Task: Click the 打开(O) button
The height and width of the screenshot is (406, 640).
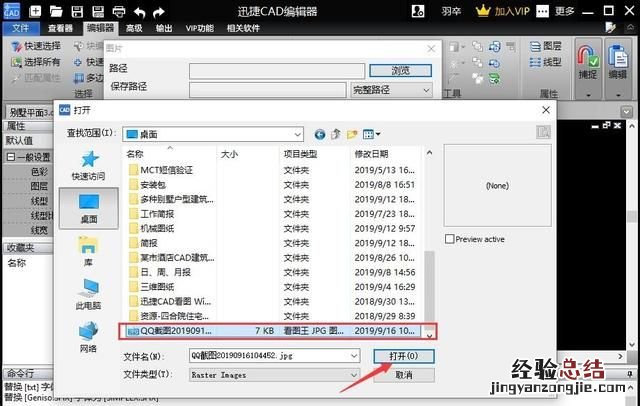Action: click(404, 356)
